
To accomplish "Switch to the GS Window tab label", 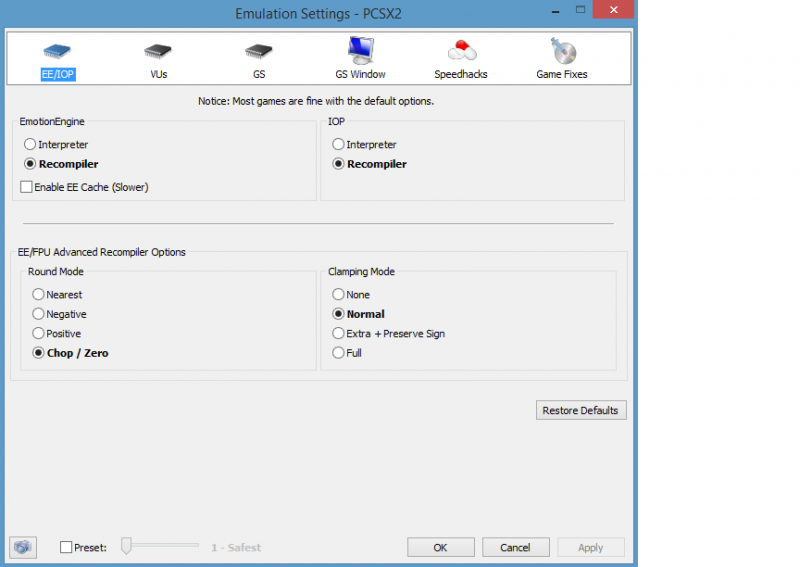I will click(360, 75).
